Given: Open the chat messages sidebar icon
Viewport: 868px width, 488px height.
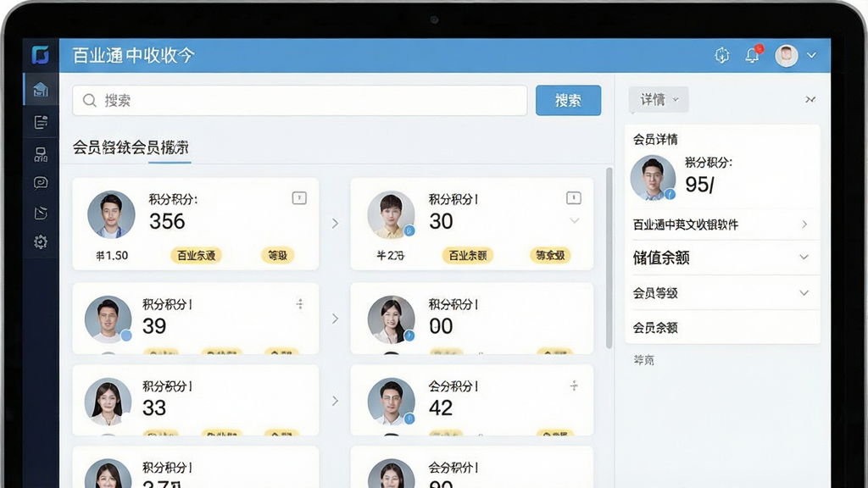Looking at the screenshot, I should (41, 183).
